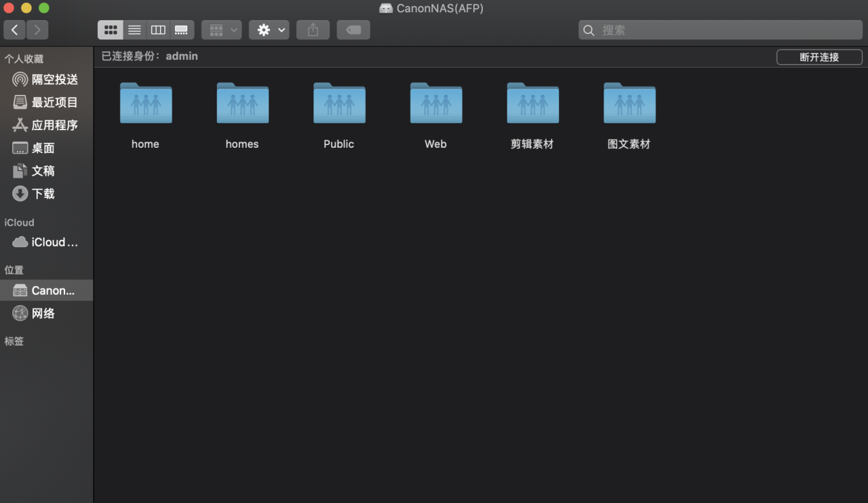
Task: Click the edit tags toolbar icon
Action: [x=353, y=30]
